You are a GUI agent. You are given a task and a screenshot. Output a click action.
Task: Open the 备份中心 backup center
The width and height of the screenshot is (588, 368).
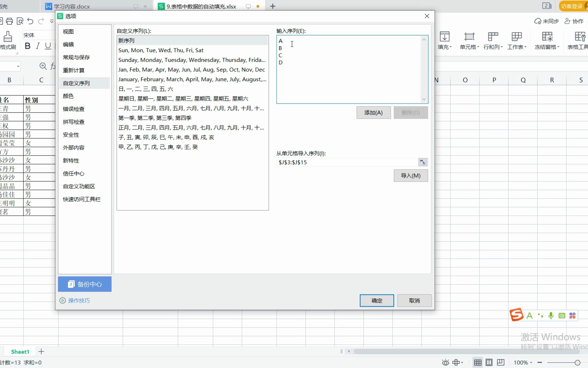coord(85,284)
